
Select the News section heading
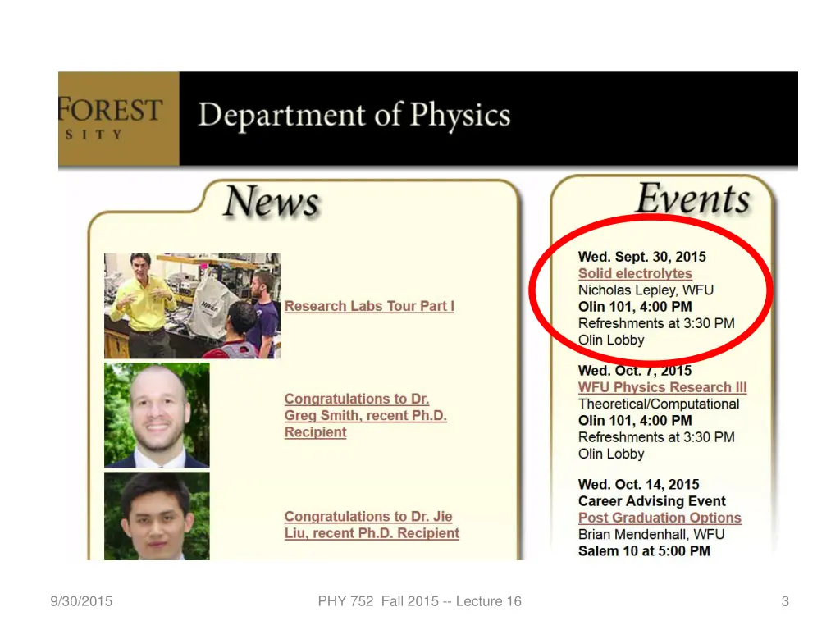click(271, 201)
